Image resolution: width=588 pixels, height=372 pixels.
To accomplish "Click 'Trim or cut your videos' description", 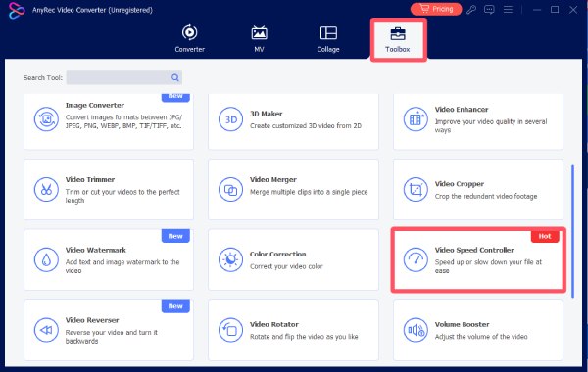I will [x=122, y=196].
